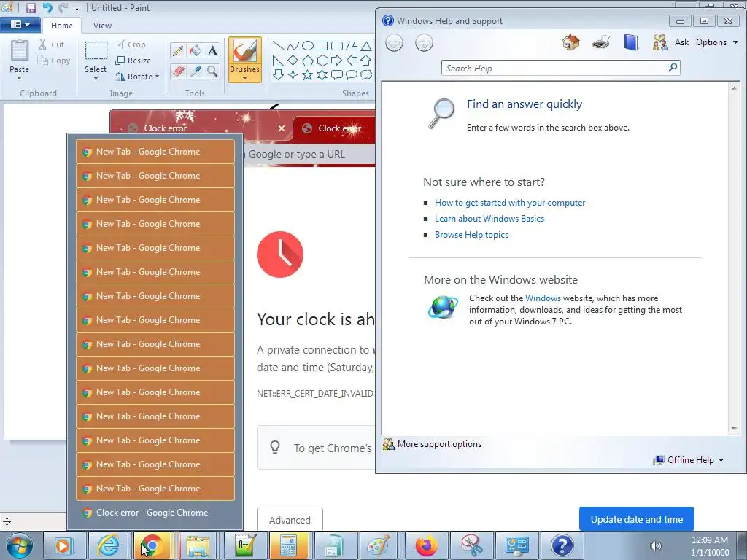Choose Clock error - Google Chrome in the list
Image resolution: width=747 pixels, height=560 pixels.
coord(155,513)
